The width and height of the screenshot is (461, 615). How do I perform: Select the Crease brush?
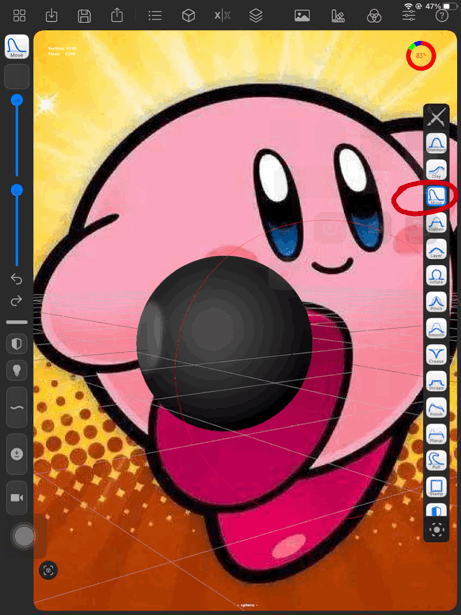pyautogui.click(x=436, y=354)
